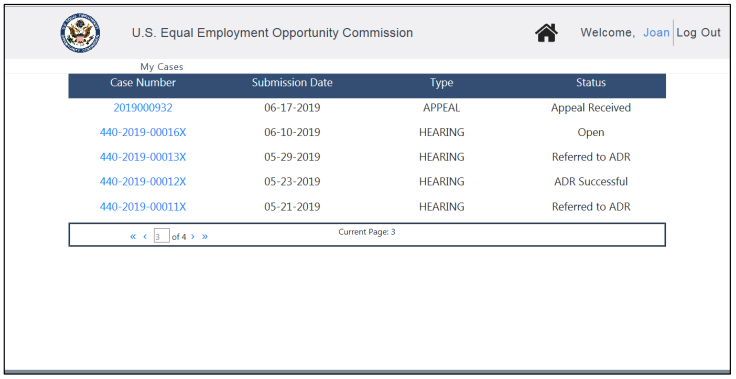Open case 440-2019-00012X

(x=143, y=182)
